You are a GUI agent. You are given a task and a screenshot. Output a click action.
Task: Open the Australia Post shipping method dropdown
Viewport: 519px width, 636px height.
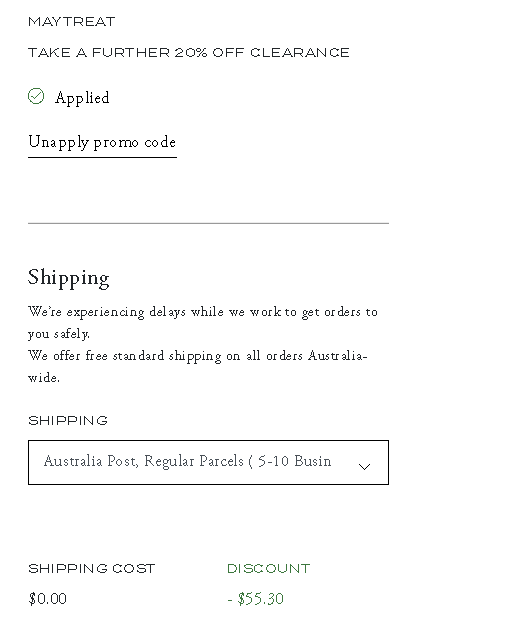point(208,462)
